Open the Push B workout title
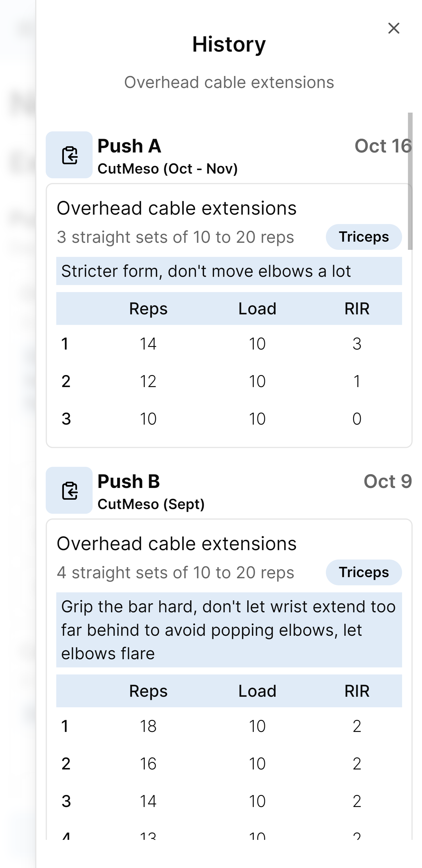This screenshot has height=868, width=422. click(129, 481)
